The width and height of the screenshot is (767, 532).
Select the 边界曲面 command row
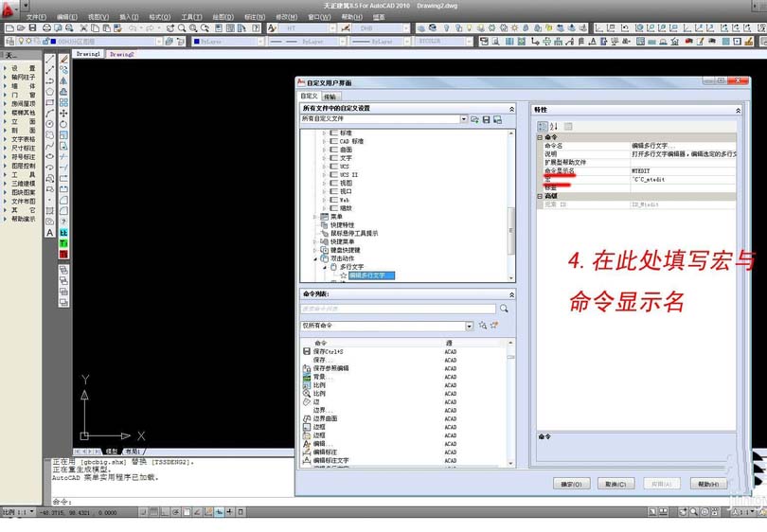[403, 418]
